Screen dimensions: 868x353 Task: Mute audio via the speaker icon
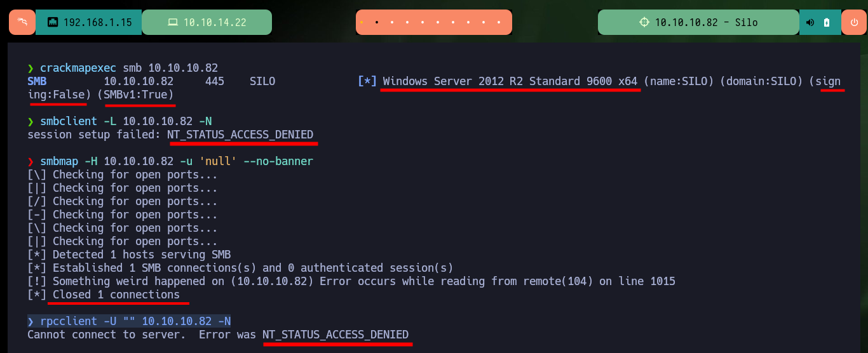(810, 22)
